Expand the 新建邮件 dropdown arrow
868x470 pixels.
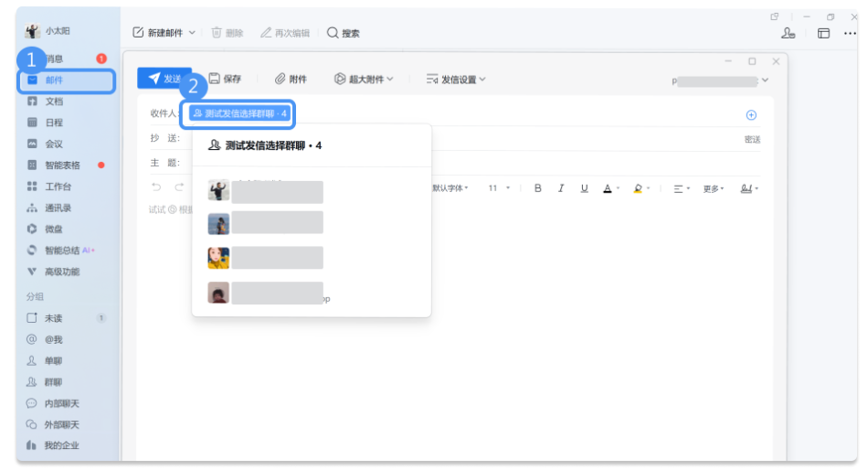click(193, 33)
